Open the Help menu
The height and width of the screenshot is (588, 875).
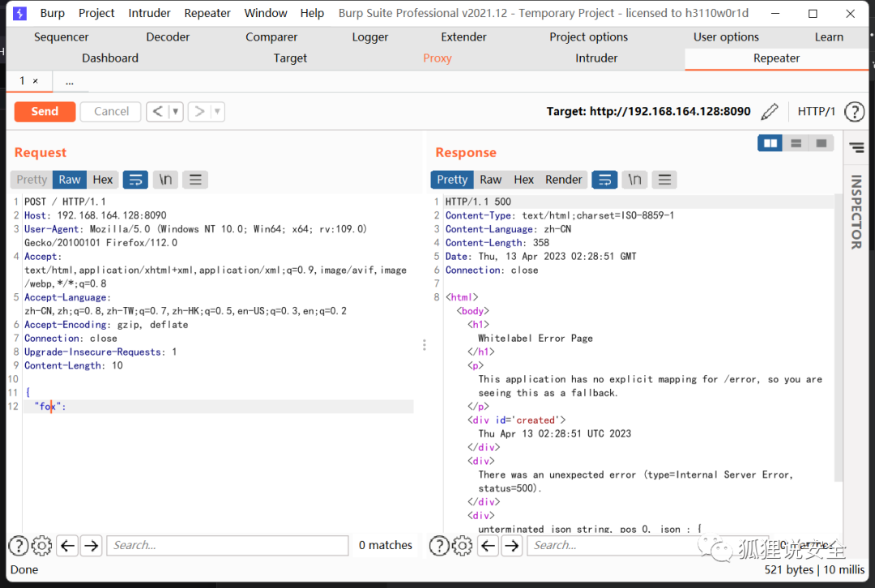point(312,13)
